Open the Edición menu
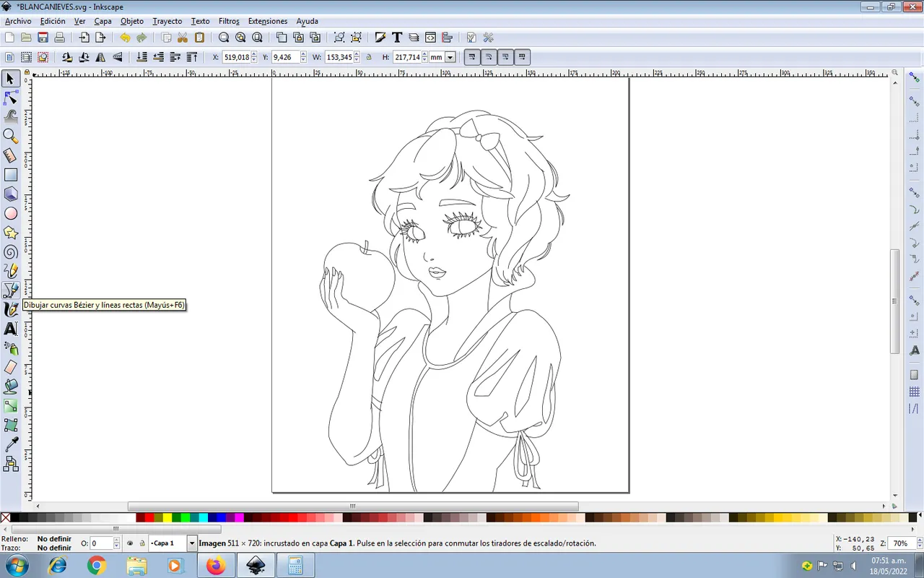Image resolution: width=924 pixels, height=578 pixels. pos(53,21)
